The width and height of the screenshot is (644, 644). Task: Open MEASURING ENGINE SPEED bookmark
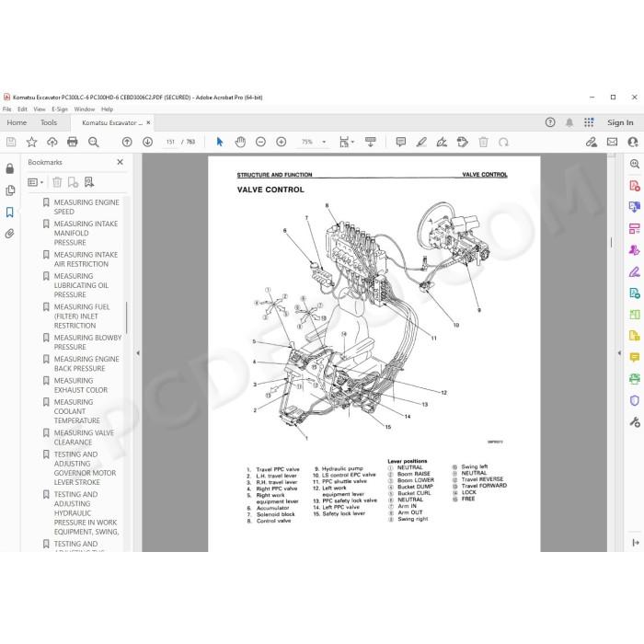point(86,207)
